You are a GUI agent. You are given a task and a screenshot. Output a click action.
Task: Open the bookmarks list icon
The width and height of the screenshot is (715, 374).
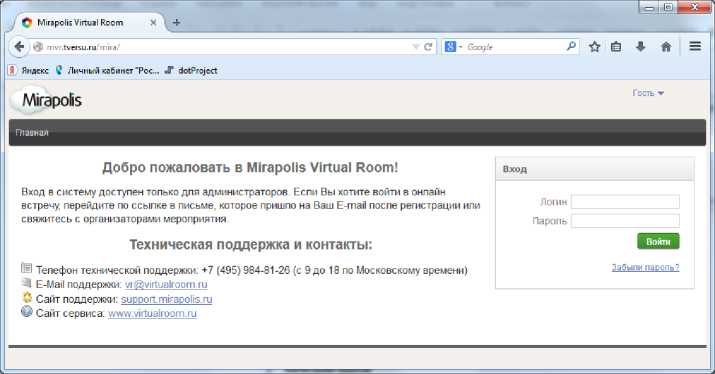coord(616,47)
